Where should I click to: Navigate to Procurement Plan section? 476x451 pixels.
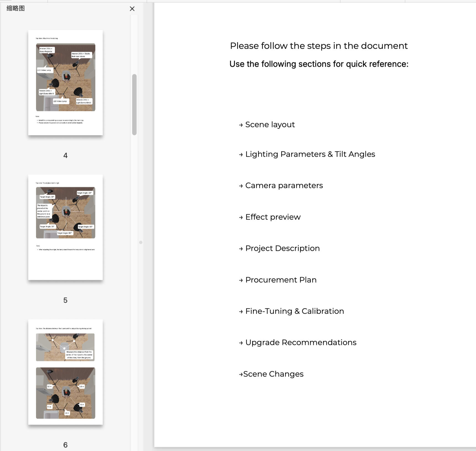click(281, 280)
